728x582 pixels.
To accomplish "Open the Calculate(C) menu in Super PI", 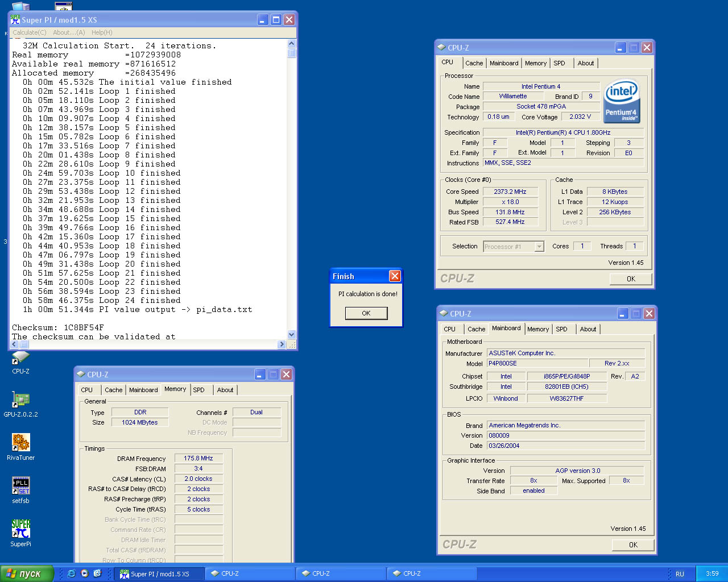I will [30, 32].
